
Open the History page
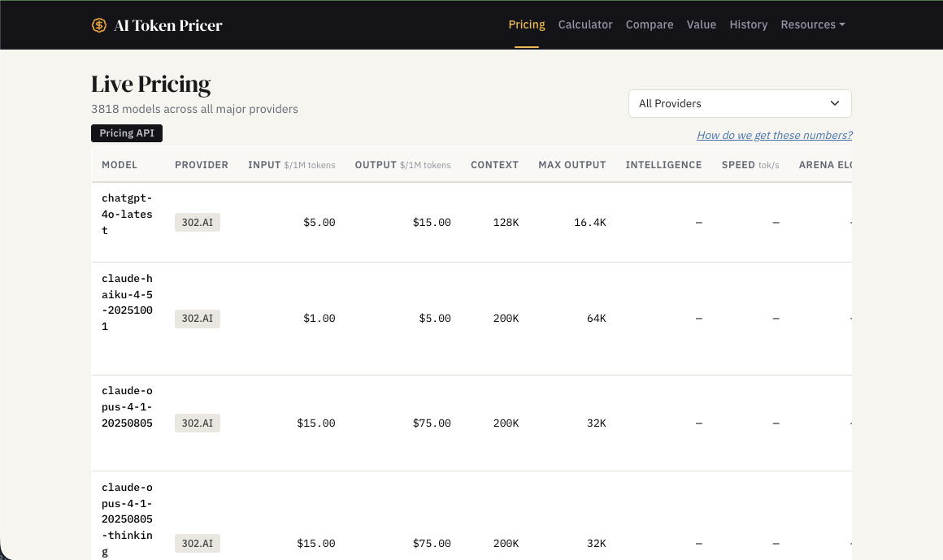[749, 24]
